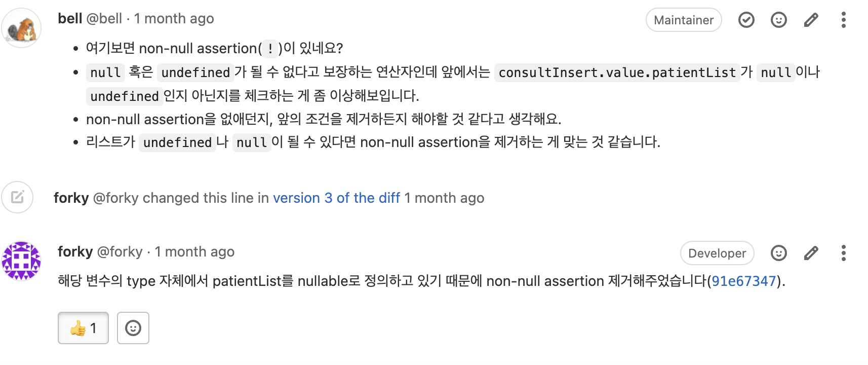Add an emoji reaction to forky's comment
Screen dimensions: 868x365
tap(778, 253)
